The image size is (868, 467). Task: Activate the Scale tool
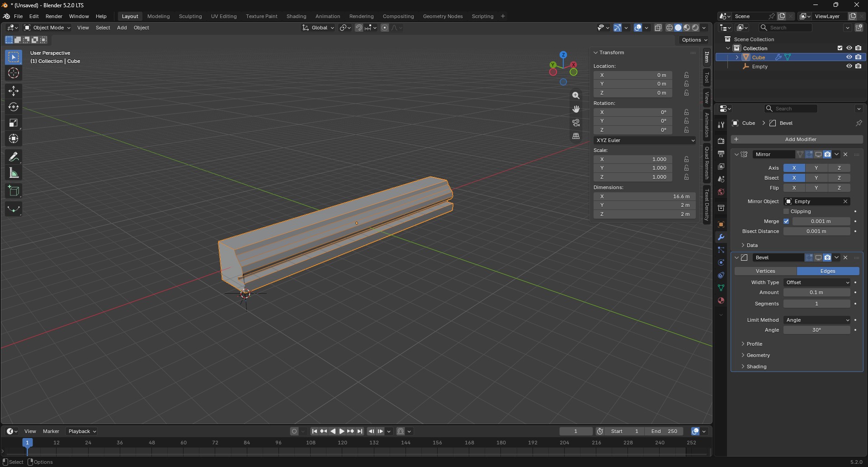tap(14, 123)
